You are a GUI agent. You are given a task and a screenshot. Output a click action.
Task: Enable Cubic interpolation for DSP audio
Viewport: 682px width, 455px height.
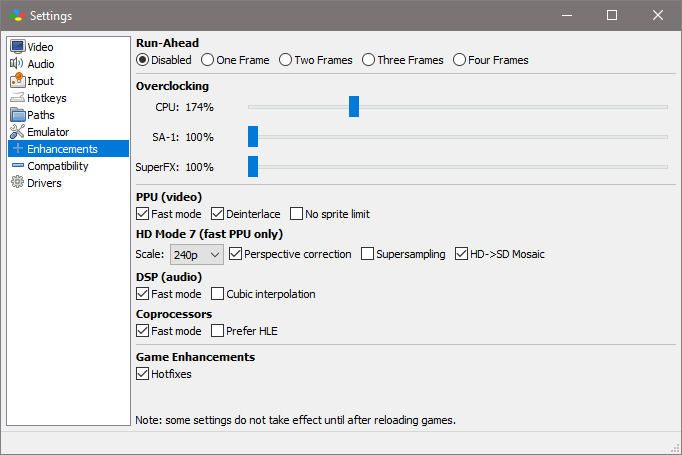click(217, 294)
